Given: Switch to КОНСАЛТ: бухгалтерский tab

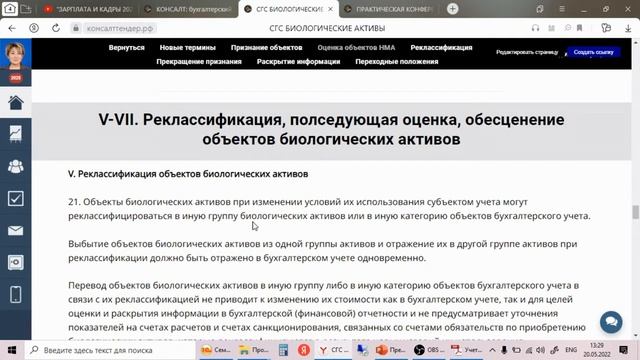Looking at the screenshot, I should pos(189,9).
